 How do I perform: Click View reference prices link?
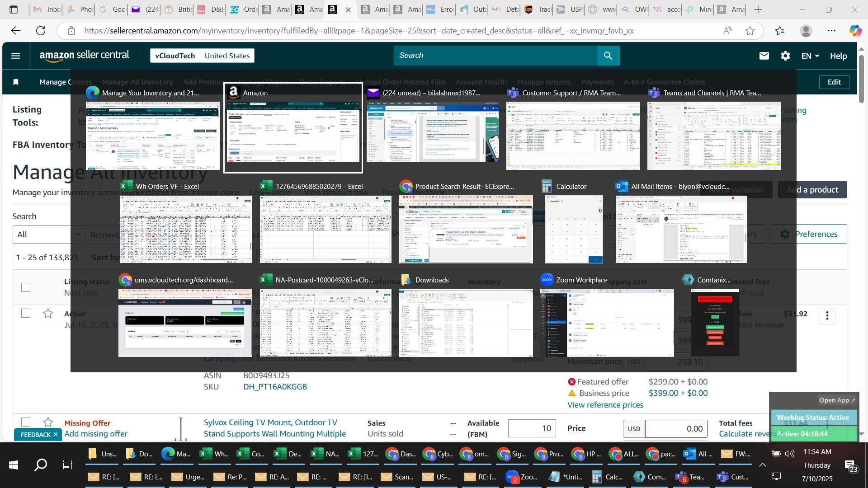point(605,405)
